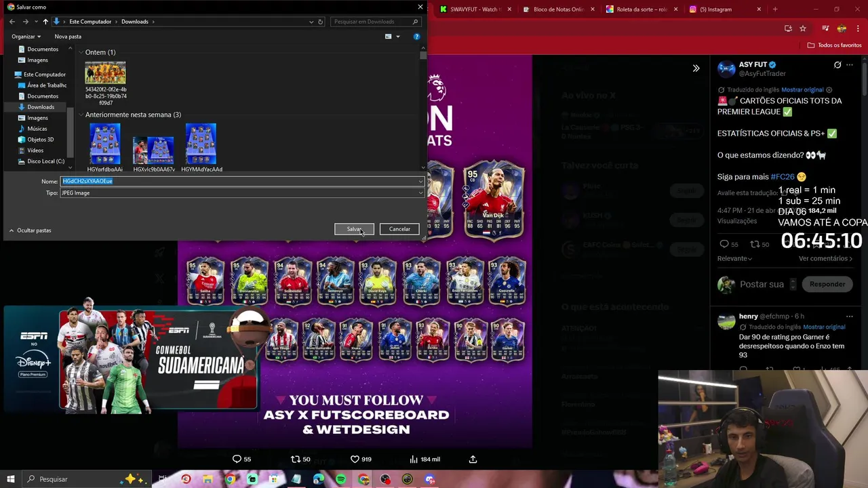Go up one folder level arrow

point(45,22)
